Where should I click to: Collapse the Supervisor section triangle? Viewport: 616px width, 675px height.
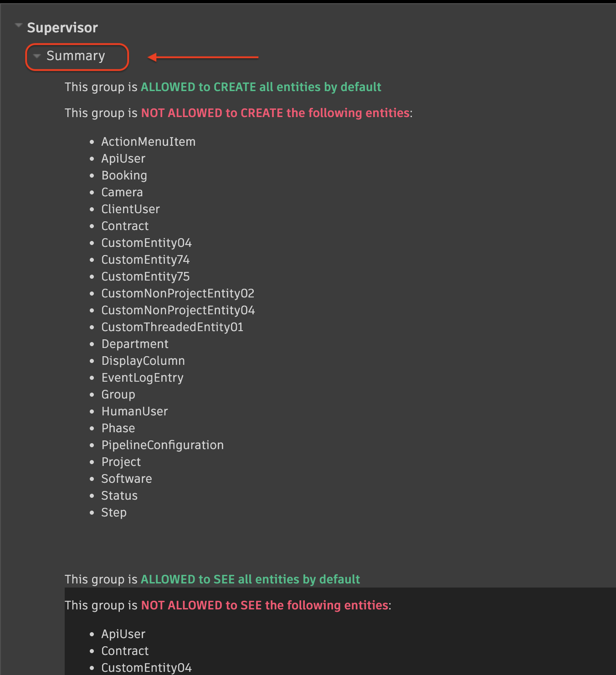point(18,26)
